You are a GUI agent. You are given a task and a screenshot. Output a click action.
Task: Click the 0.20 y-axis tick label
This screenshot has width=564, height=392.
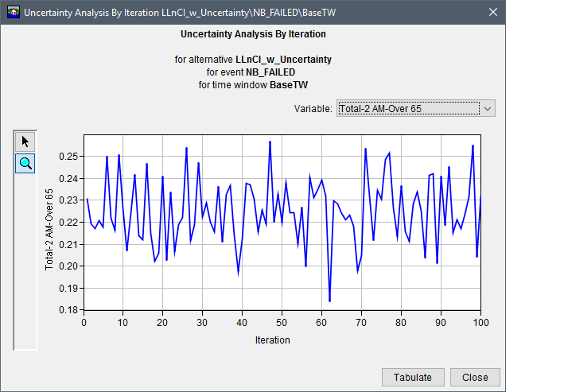coord(68,266)
